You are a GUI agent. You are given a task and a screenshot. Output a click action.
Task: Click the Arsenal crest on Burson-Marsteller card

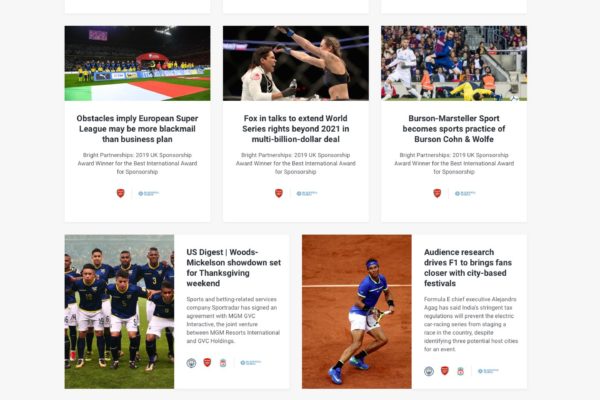[437, 193]
